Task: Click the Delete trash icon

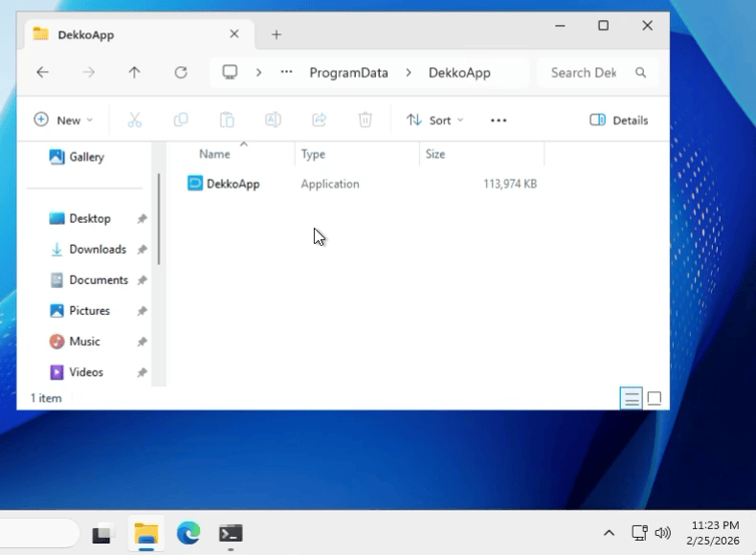Action: coord(365,120)
